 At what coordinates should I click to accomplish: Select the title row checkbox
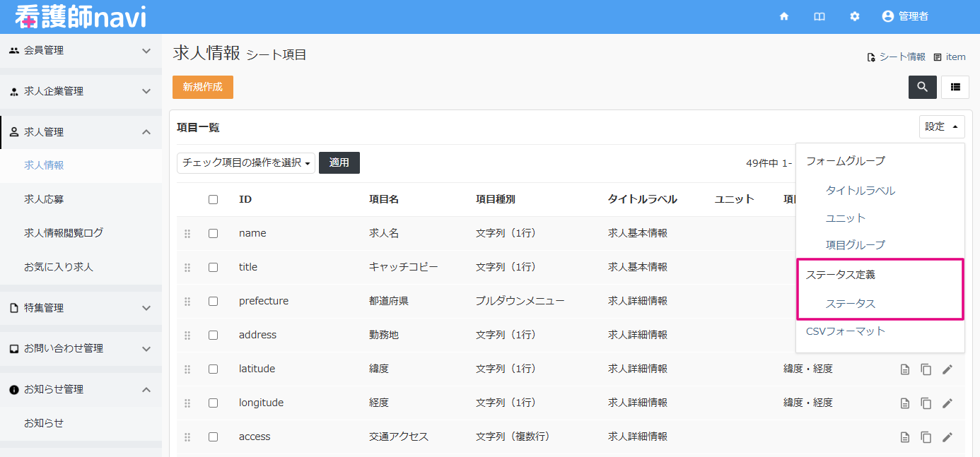(x=213, y=267)
